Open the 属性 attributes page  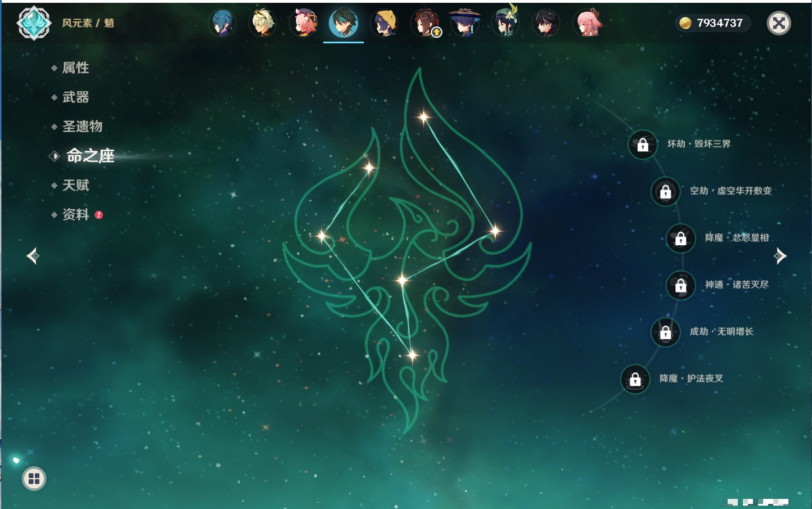click(75, 68)
